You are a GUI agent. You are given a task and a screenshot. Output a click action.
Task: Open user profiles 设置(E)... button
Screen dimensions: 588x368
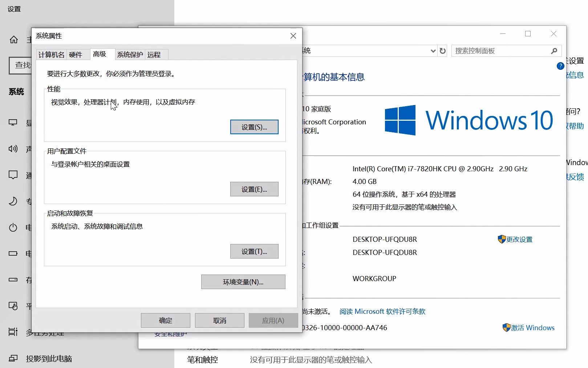click(254, 189)
